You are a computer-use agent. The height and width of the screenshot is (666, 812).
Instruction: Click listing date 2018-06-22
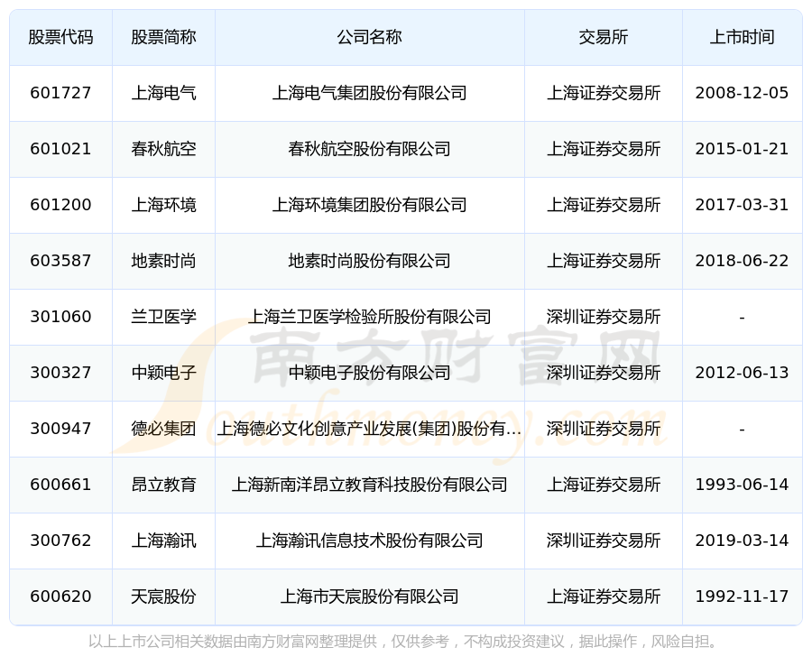(x=743, y=261)
